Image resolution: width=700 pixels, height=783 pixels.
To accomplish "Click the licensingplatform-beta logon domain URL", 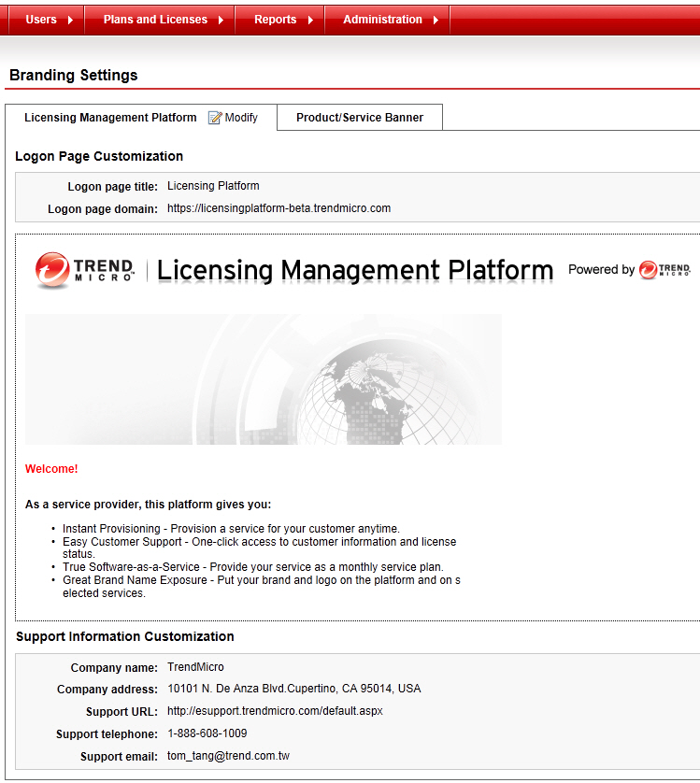I will coord(279,208).
